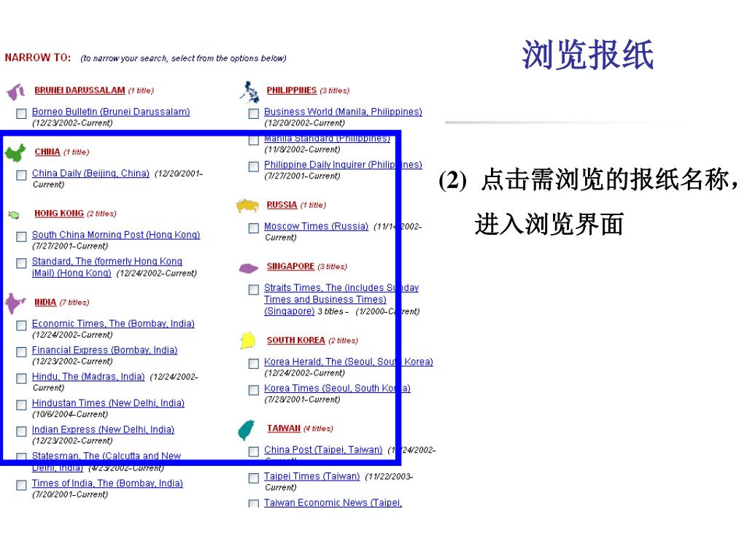This screenshot has height=560, width=747.
Task: Open Borneo Bulletin newspaper link
Action: pos(111,112)
